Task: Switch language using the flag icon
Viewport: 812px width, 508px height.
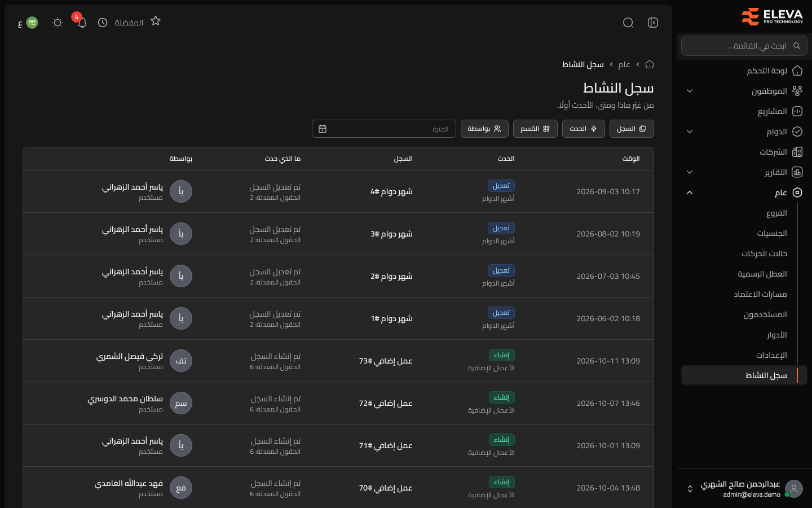Action: pos(32,23)
